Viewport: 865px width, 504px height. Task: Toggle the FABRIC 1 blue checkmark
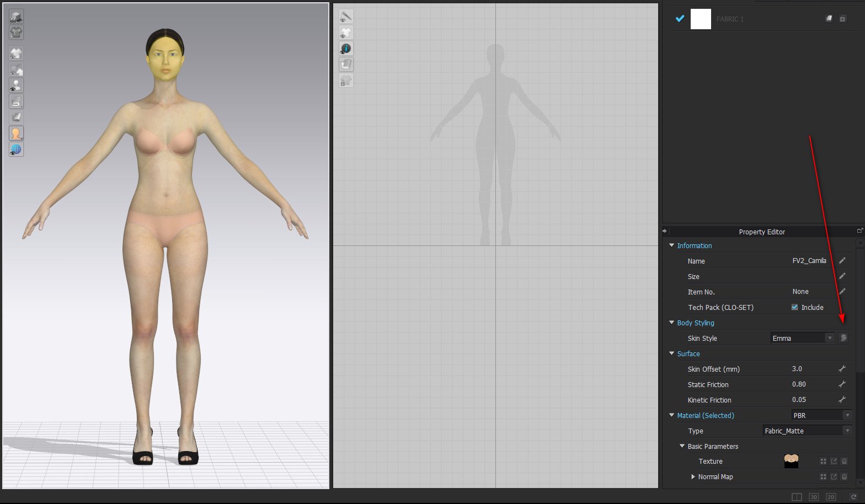click(680, 19)
